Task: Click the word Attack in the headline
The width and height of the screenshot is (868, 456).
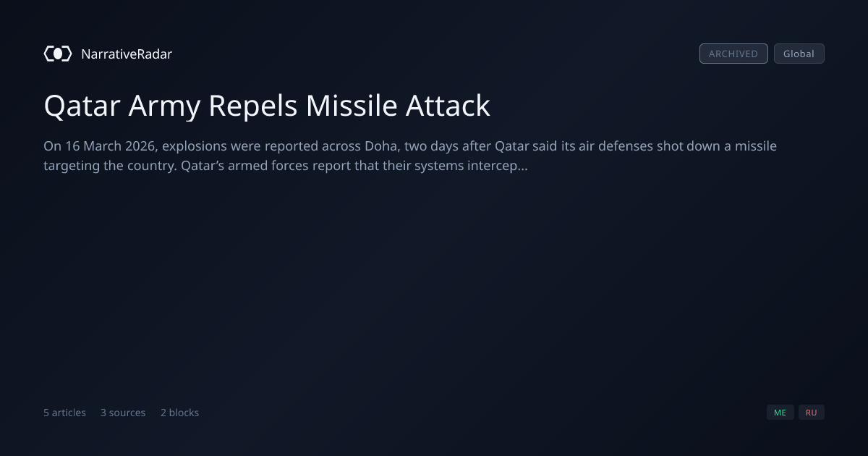Action: coord(448,106)
